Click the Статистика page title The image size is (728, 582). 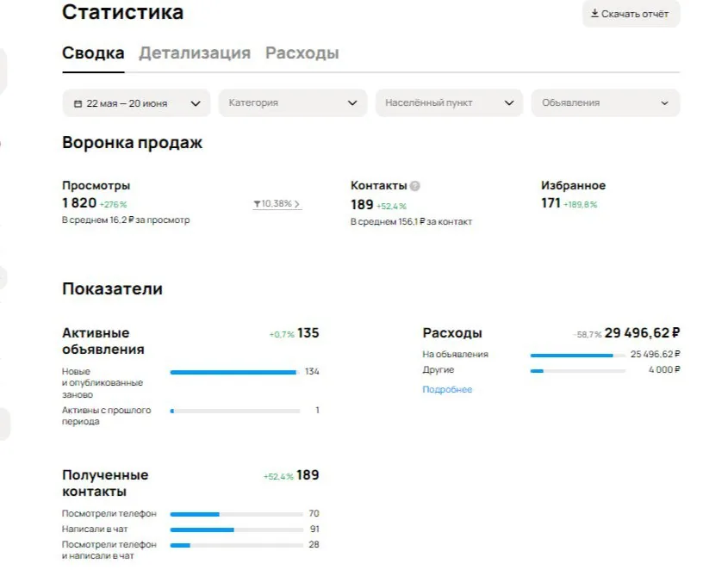pyautogui.click(x=123, y=11)
